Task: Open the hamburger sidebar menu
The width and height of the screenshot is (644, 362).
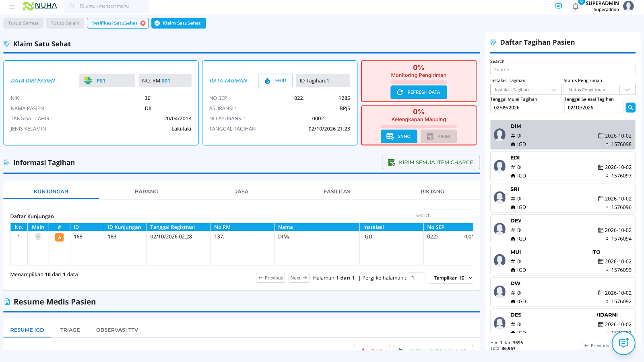Action: coord(12,6)
